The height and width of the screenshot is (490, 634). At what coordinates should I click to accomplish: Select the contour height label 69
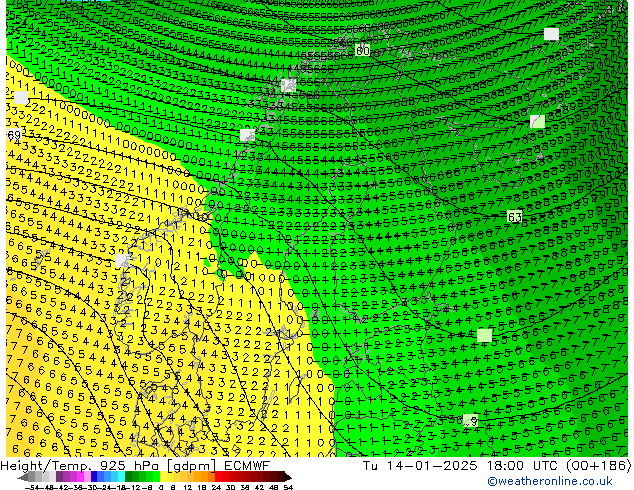(x=14, y=135)
